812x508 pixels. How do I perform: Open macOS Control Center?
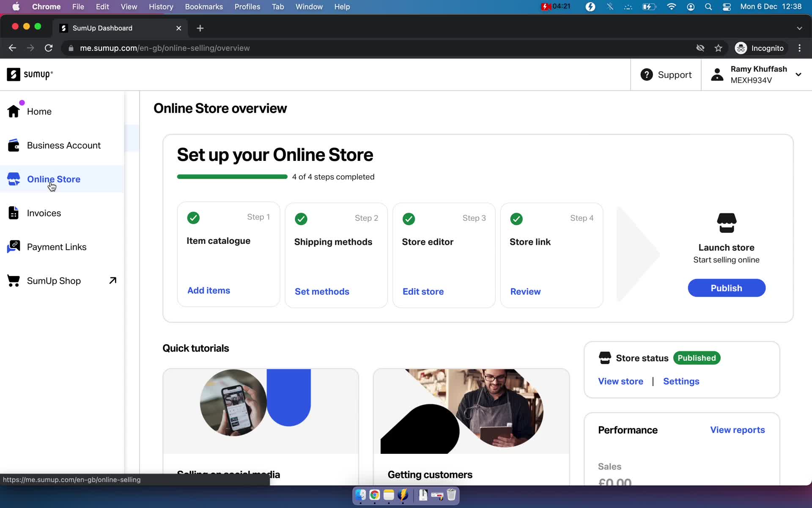point(727,7)
